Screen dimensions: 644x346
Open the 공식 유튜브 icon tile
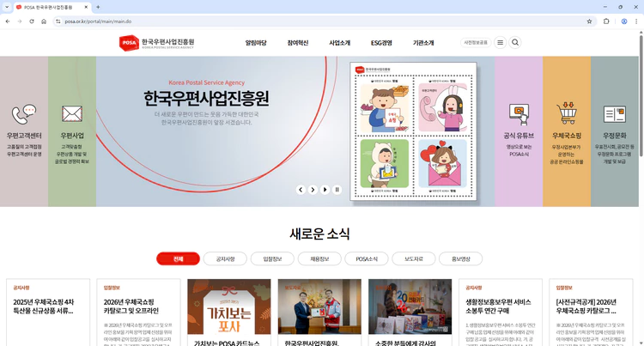click(x=518, y=113)
